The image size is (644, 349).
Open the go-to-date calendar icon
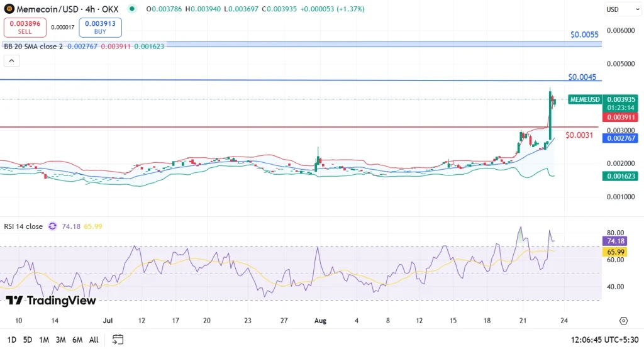pyautogui.click(x=117, y=340)
